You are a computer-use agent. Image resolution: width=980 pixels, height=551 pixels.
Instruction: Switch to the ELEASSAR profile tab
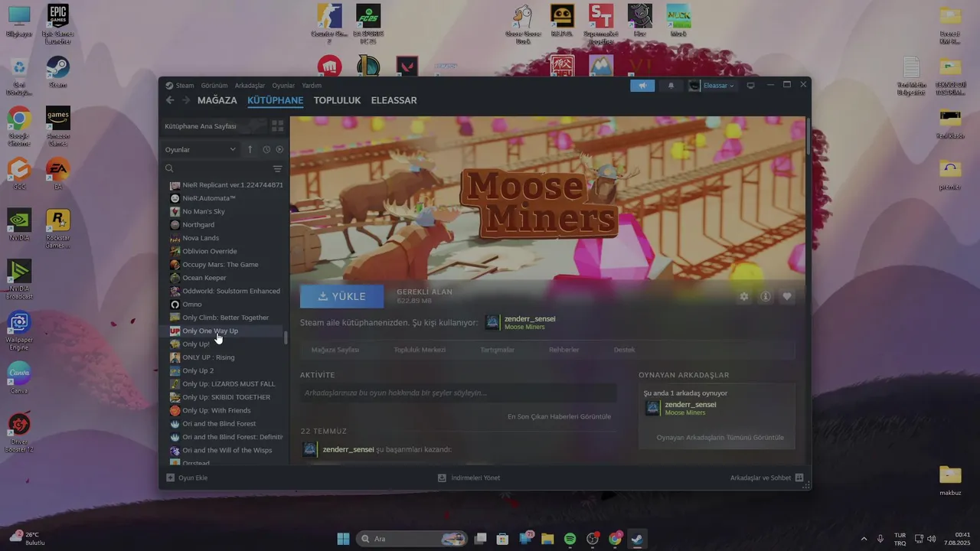coord(394,100)
